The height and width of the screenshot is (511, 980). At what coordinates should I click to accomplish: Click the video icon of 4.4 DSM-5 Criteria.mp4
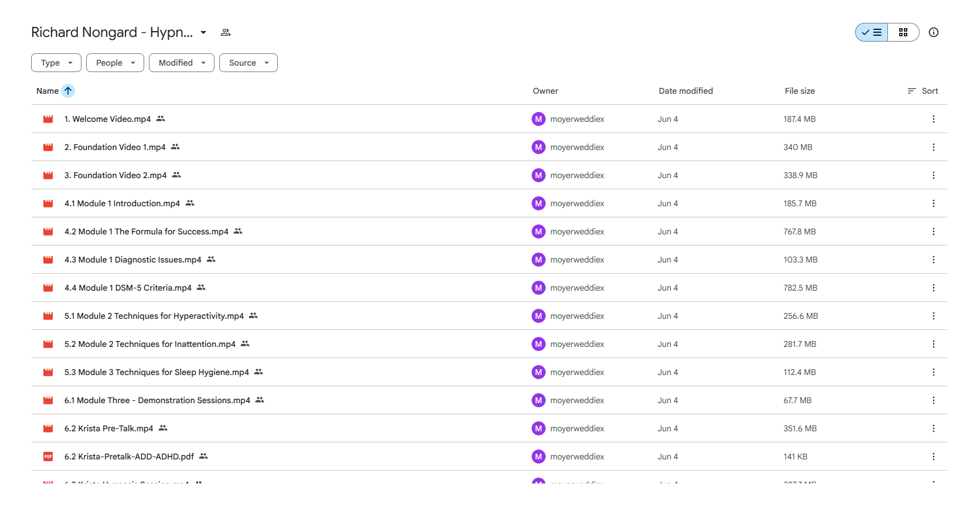48,288
